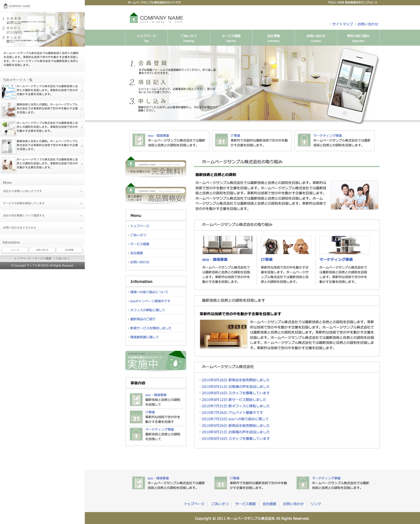Click the eco film icon under 事業内容

[x=136, y=400]
